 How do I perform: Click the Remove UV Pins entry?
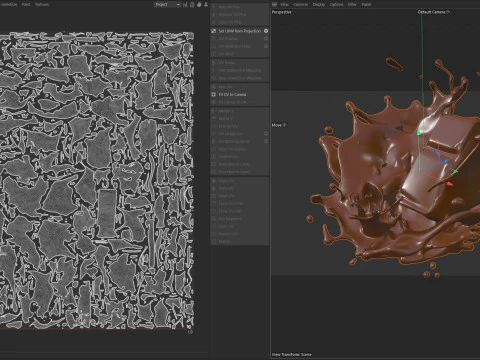pos(232,15)
